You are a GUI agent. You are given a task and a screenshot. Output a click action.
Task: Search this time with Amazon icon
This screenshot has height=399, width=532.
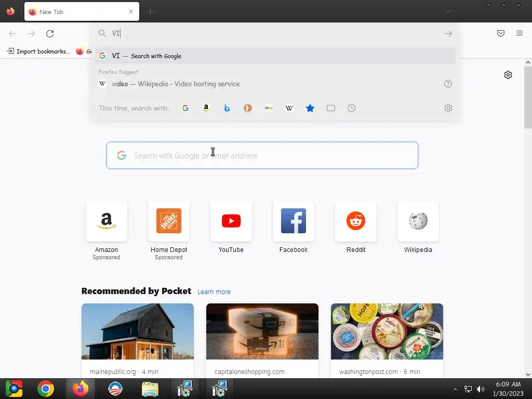[x=206, y=108]
